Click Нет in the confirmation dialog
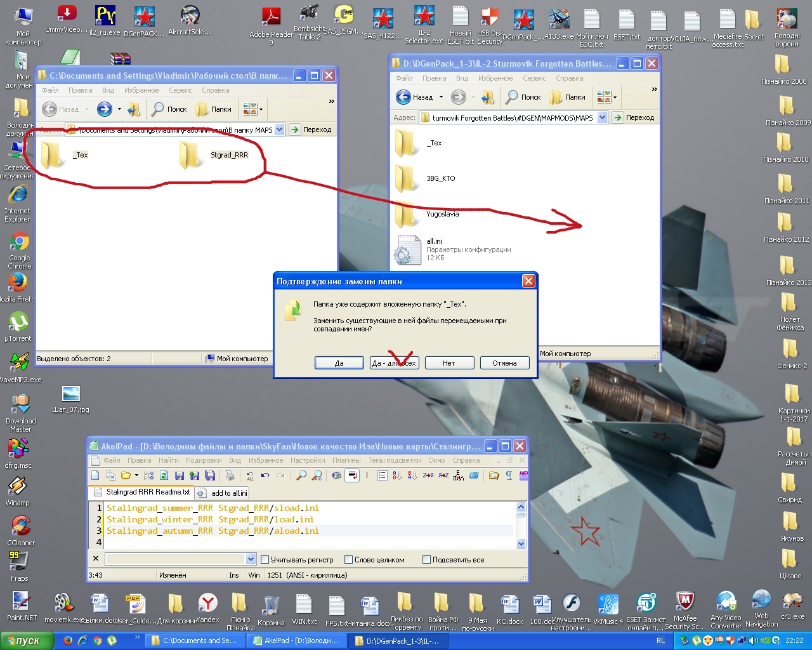Viewport: 812px width, 650px height. click(449, 363)
